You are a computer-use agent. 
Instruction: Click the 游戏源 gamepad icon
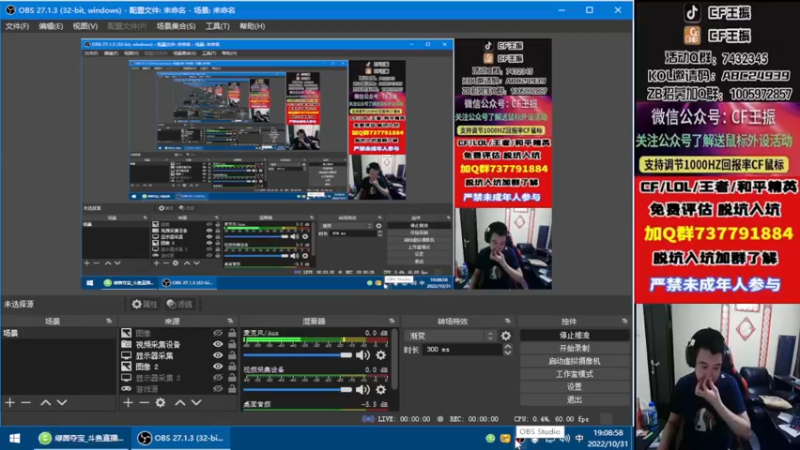click(x=126, y=389)
